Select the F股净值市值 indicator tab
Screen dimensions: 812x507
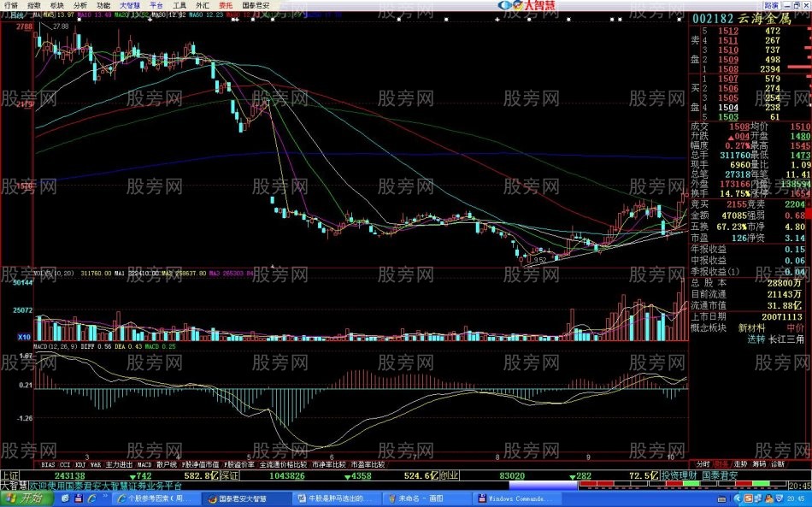pos(200,464)
